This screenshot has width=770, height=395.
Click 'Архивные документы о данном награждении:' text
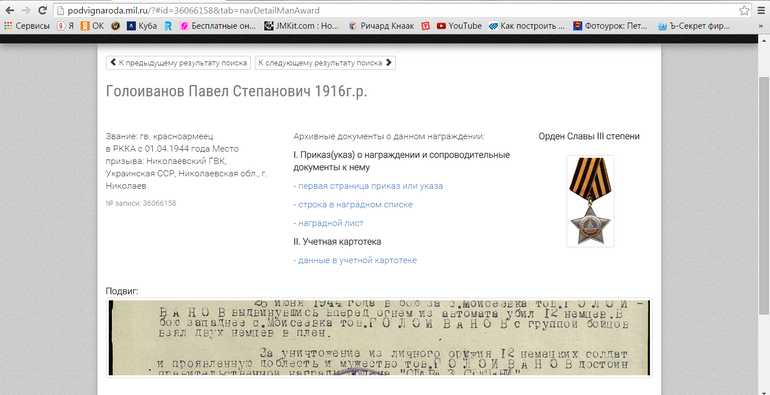click(x=389, y=137)
